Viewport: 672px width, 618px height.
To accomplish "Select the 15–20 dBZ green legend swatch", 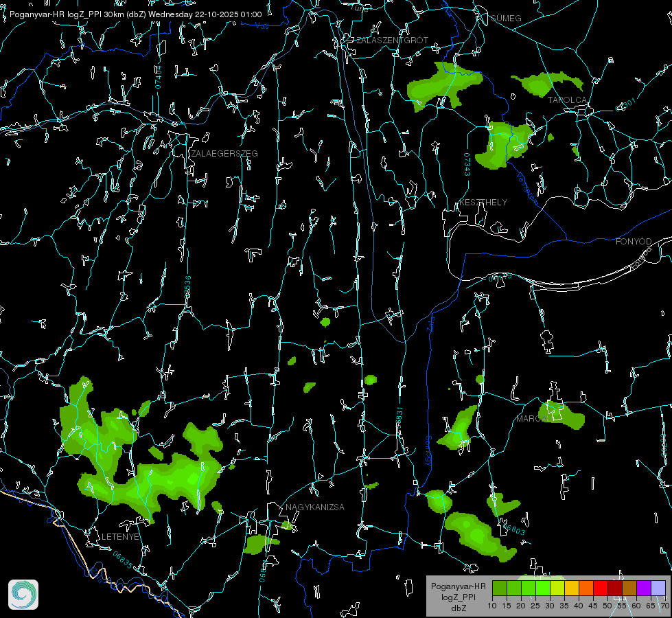I will click(x=514, y=588).
